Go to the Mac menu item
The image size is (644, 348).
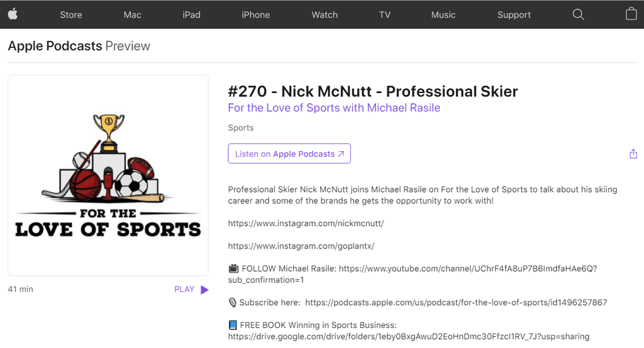pyautogui.click(x=133, y=15)
